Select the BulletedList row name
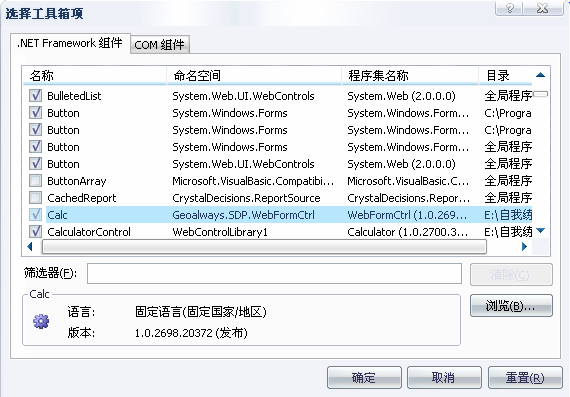This screenshot has width=570, height=397. [74, 96]
